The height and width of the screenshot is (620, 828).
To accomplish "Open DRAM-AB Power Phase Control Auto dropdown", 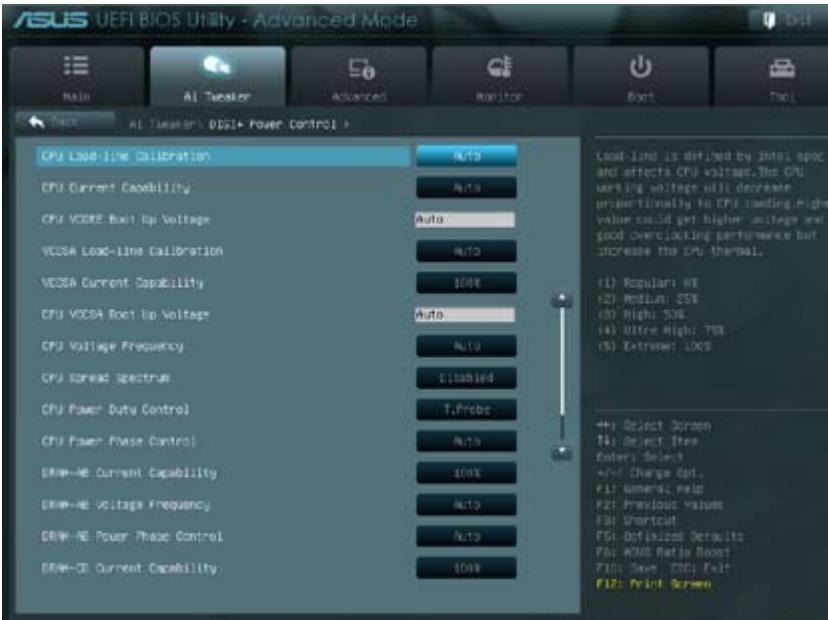I will point(466,536).
